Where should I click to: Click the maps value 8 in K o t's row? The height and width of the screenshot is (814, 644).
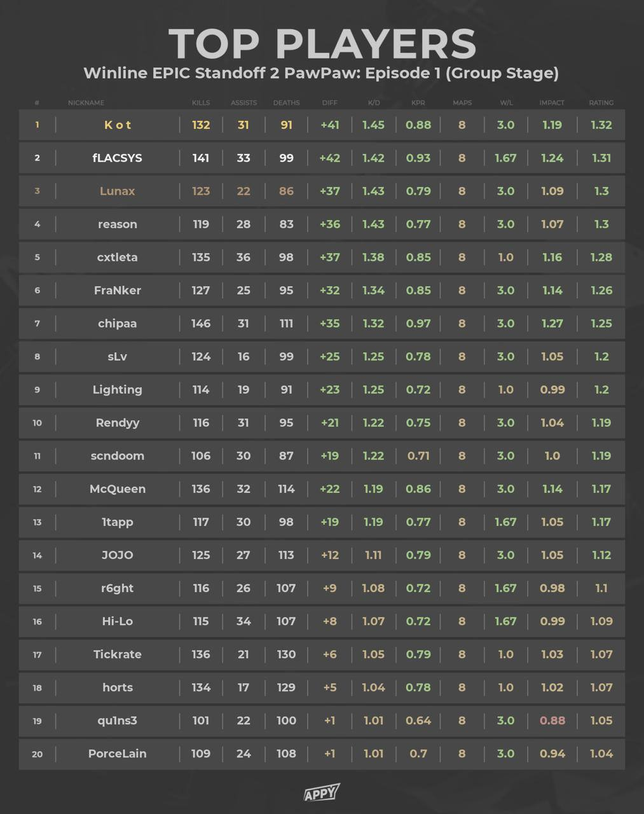(462, 125)
